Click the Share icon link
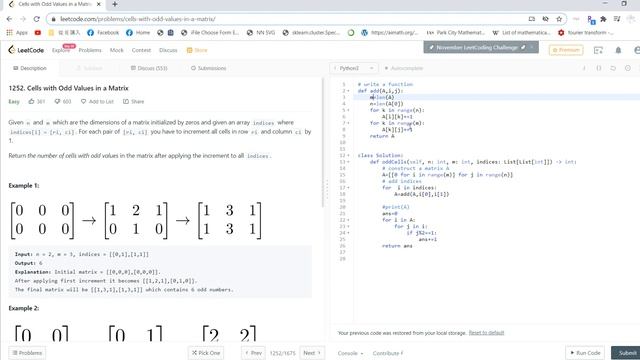This screenshot has width=640, height=360. pos(133,101)
